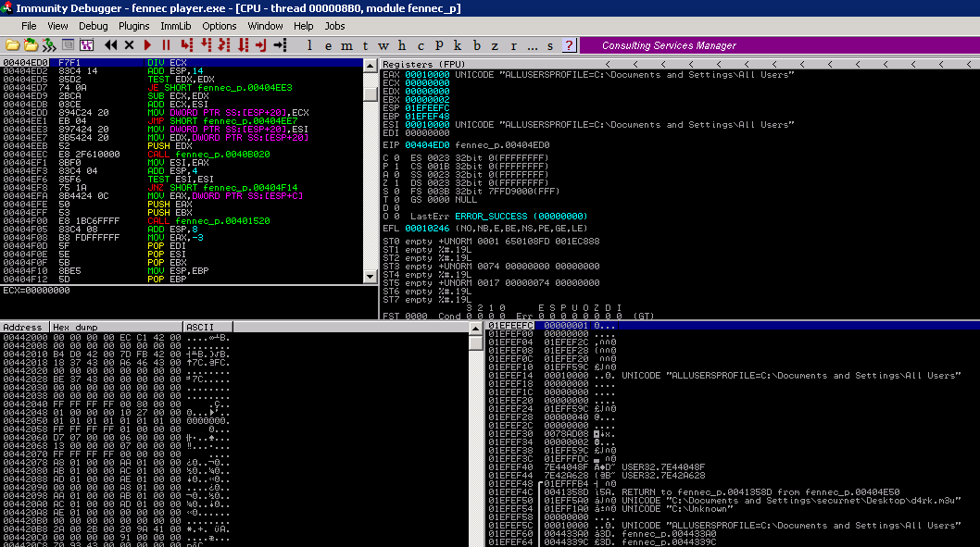Click the LastErr ERROR_SUCCESS entry
The height and width of the screenshot is (547, 980).
point(498,216)
